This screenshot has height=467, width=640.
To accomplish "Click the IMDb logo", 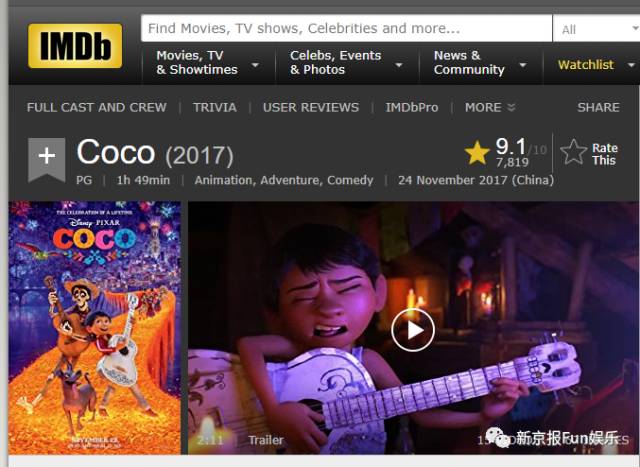I will (x=75, y=46).
